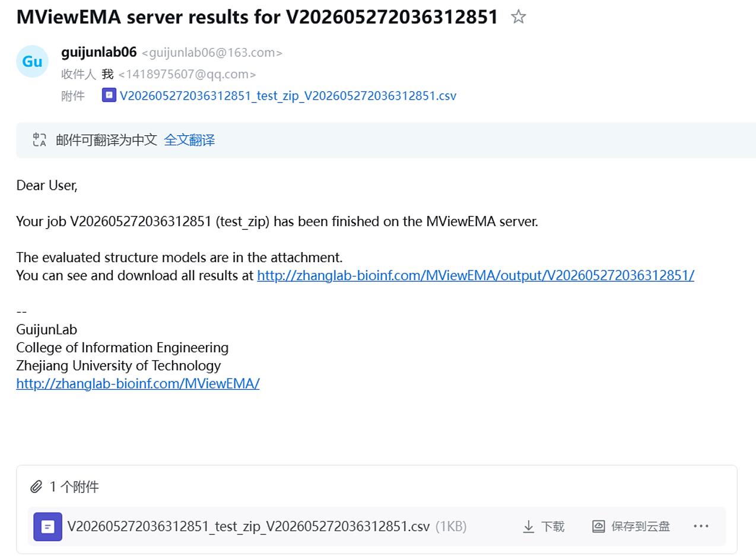Click the paperclip icon beside 1 个附件
Screen dimensions: 756x560
click(x=36, y=487)
